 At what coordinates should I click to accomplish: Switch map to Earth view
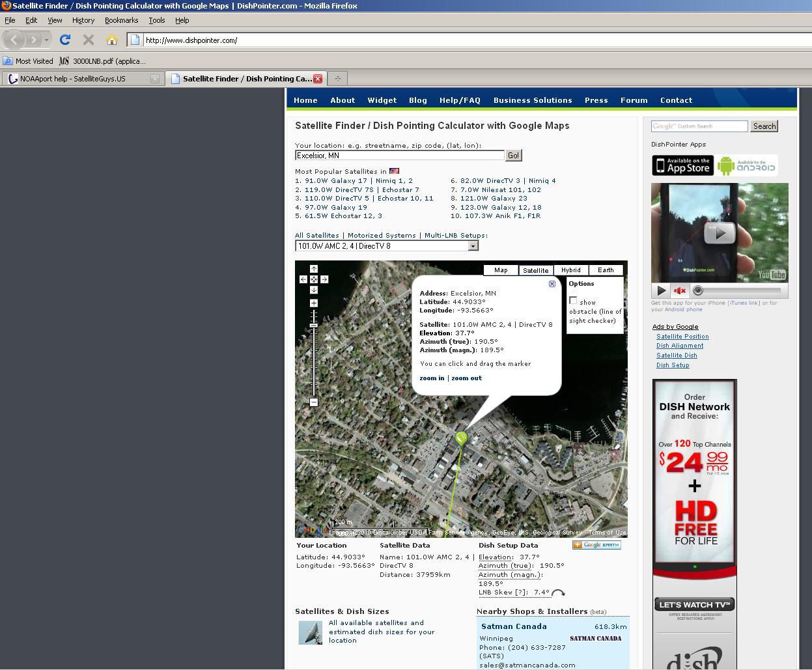click(x=606, y=270)
